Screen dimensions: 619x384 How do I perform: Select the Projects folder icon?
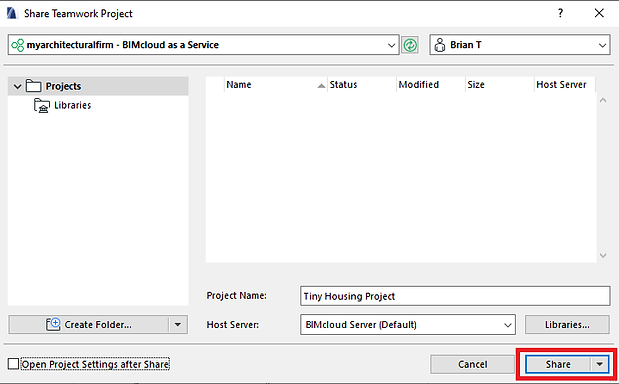[34, 86]
